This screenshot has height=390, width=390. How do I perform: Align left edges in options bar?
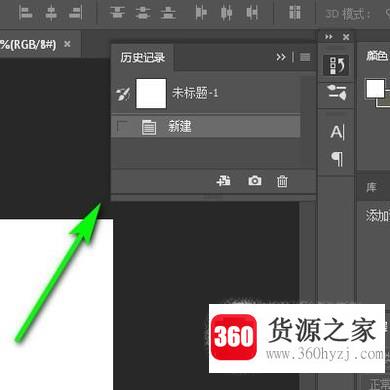25,13
